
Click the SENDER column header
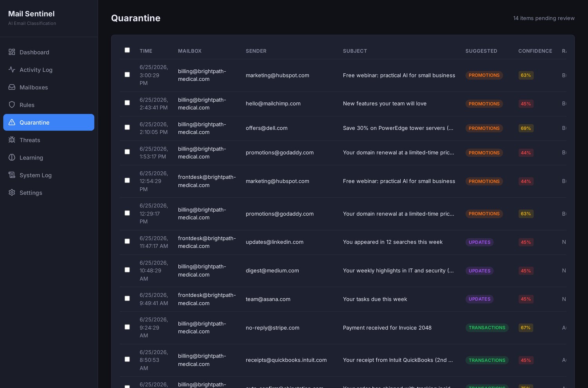256,51
